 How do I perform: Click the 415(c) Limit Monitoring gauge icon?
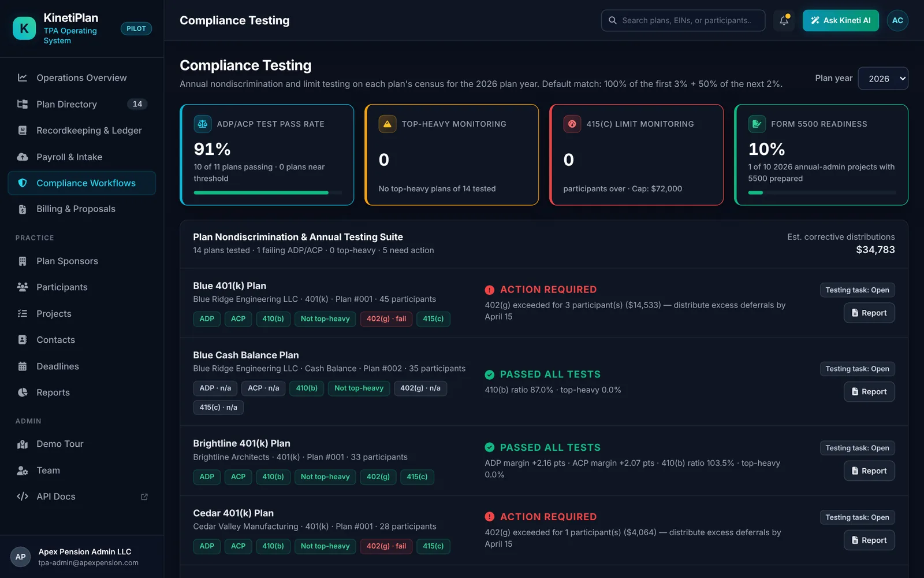pos(572,124)
